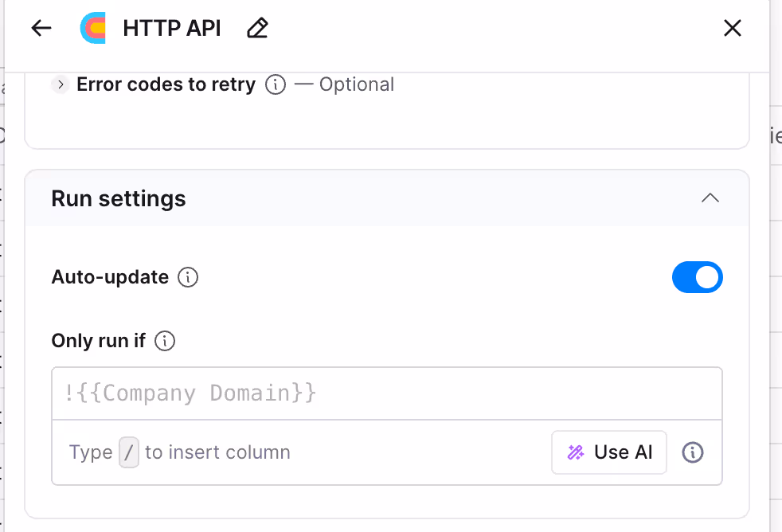This screenshot has height=532, width=782.
Task: Click the Run settings header title
Action: coord(119,198)
